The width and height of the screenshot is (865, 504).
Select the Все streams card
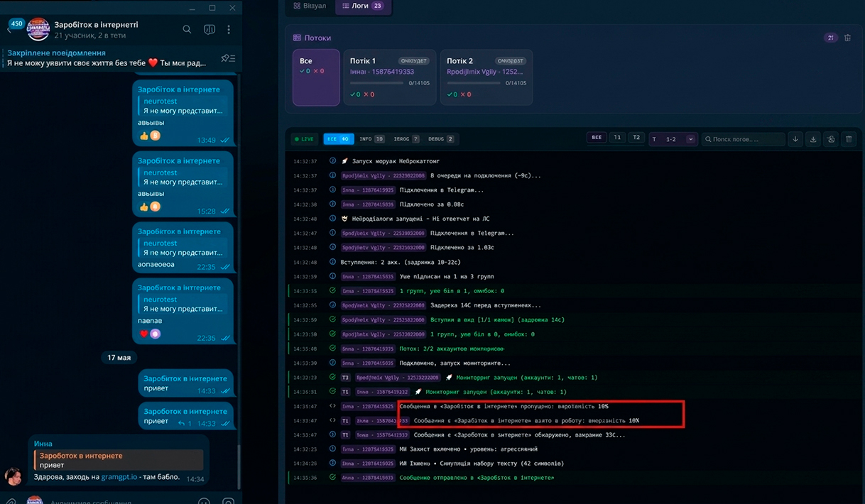tap(316, 78)
